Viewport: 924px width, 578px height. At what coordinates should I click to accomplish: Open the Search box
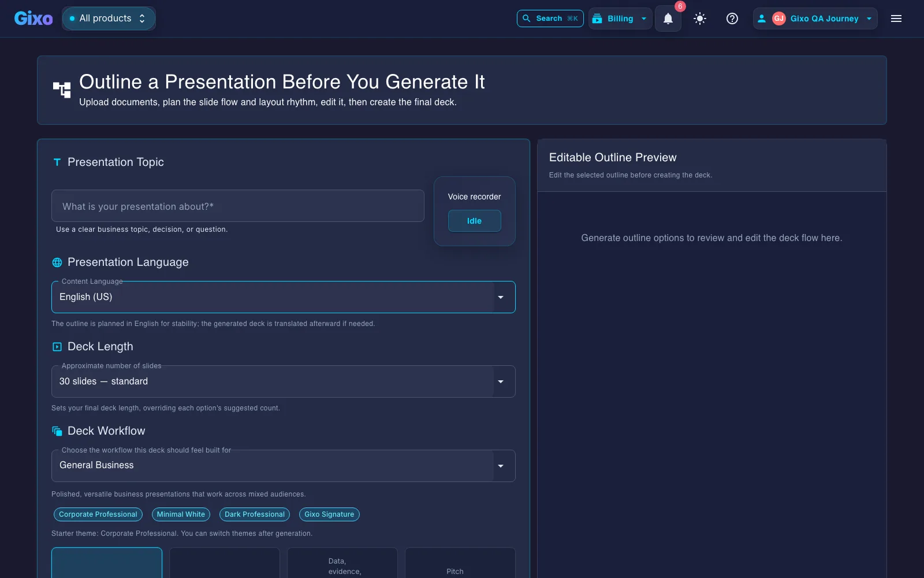(x=550, y=18)
